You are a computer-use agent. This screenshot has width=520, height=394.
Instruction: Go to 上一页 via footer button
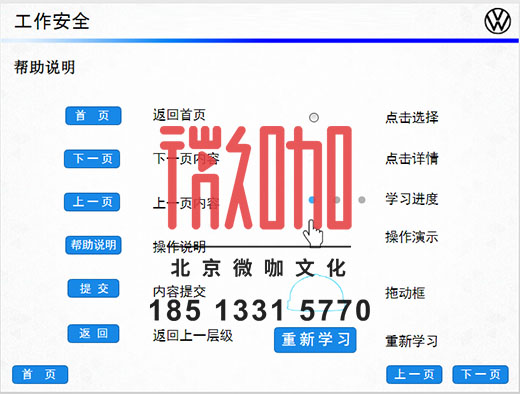(x=414, y=375)
